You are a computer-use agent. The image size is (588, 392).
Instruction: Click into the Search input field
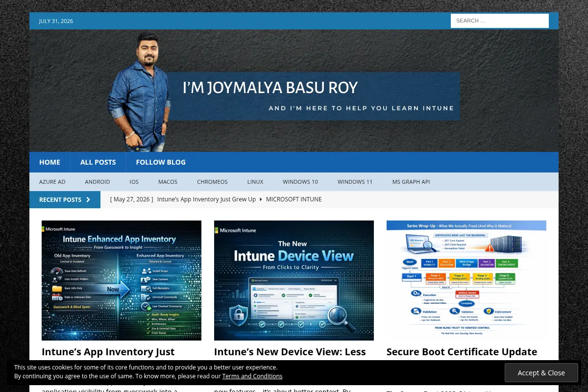[500, 21]
